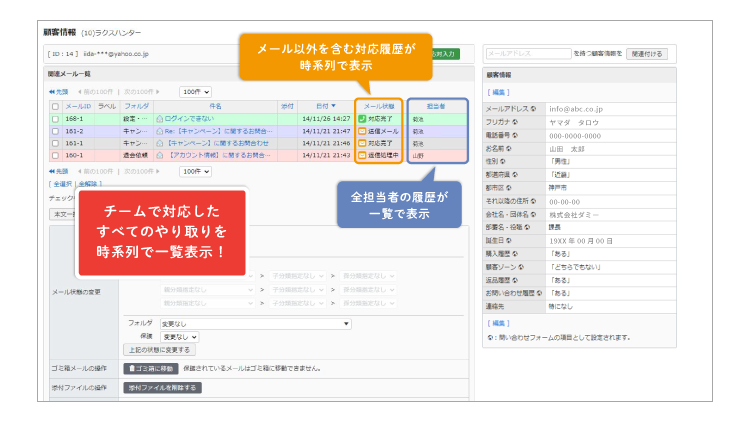Click 全選択 link below mail list
Image resolution: width=750 pixels, height=422 pixels.
tap(63, 184)
